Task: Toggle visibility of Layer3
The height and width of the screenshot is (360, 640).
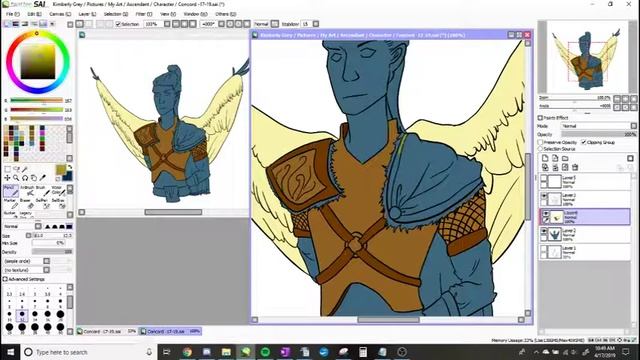Action: click(544, 196)
